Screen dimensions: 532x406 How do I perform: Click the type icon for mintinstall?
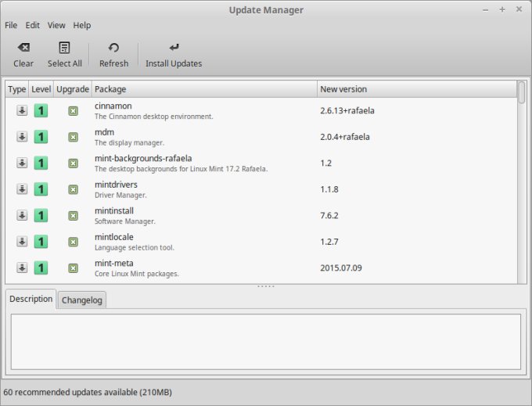tap(22, 215)
